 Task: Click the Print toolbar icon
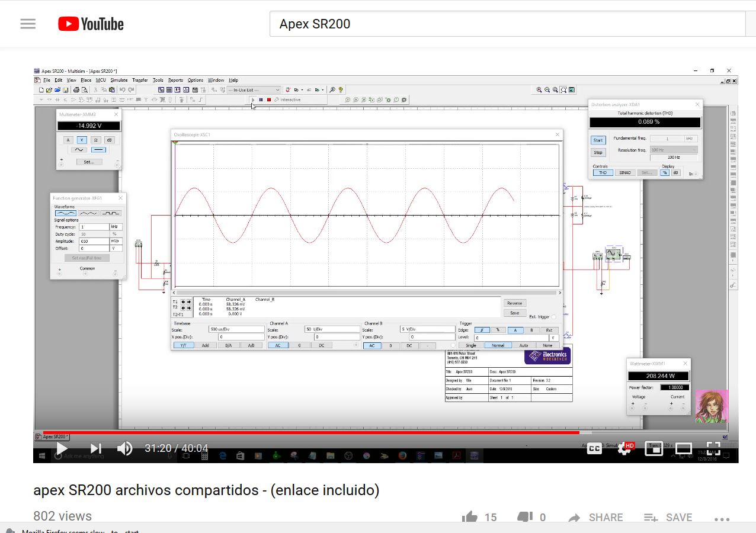tap(76, 90)
